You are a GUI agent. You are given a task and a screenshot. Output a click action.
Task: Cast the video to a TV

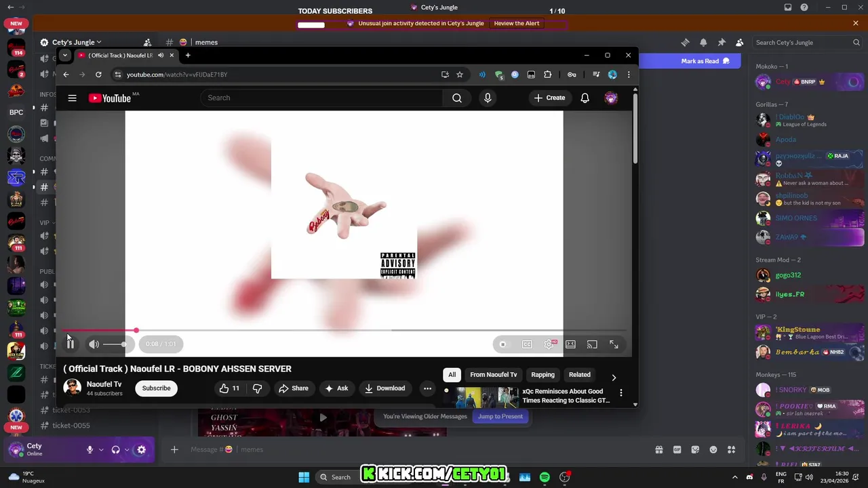pyautogui.click(x=592, y=344)
